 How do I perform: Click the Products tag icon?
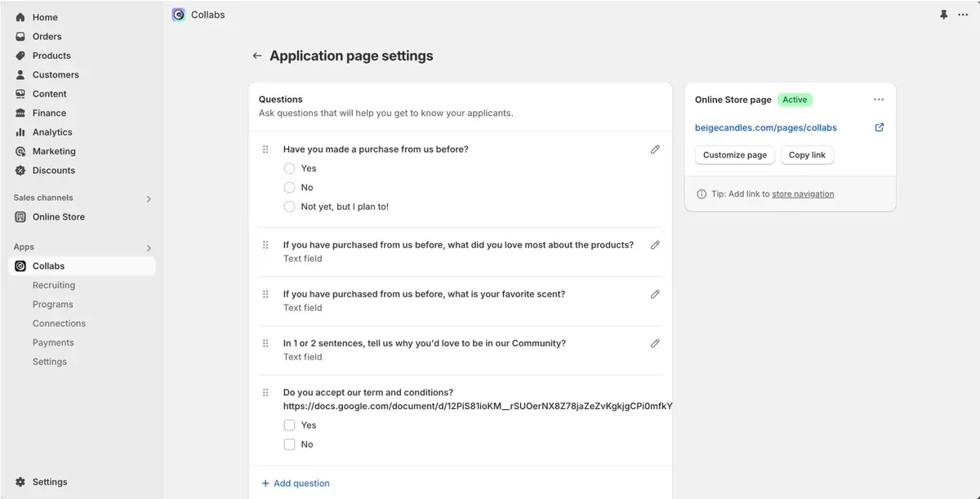coord(20,56)
